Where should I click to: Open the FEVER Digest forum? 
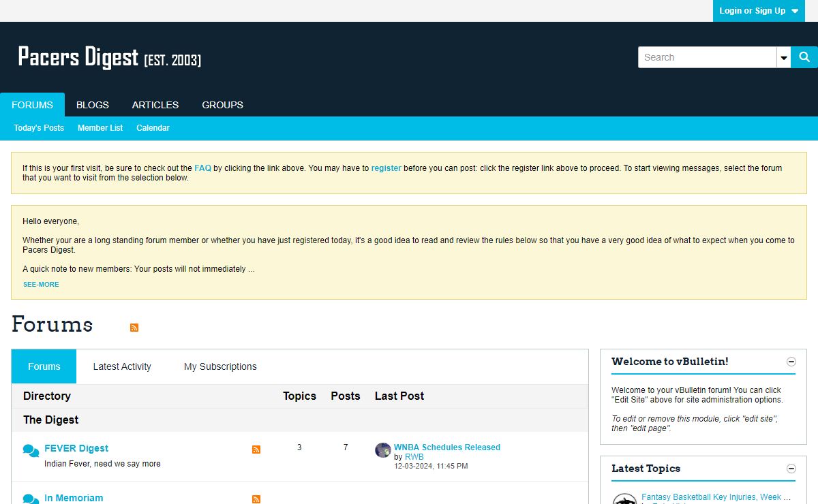click(x=76, y=448)
